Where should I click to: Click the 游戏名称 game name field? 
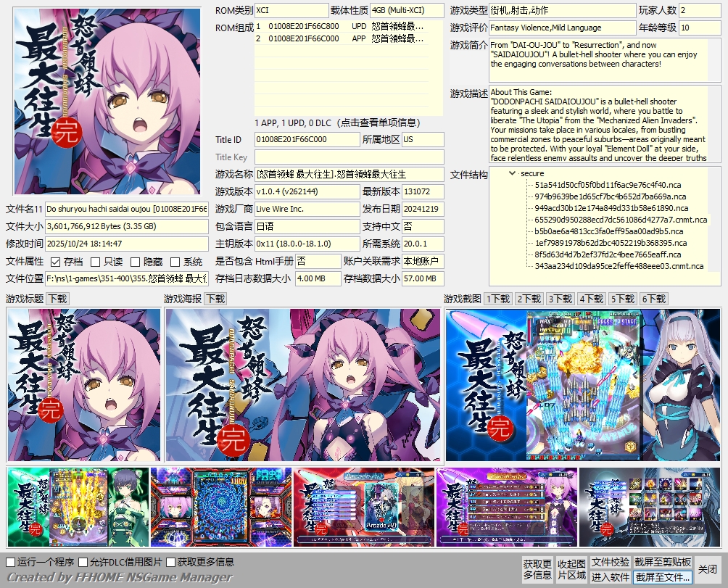(x=349, y=174)
